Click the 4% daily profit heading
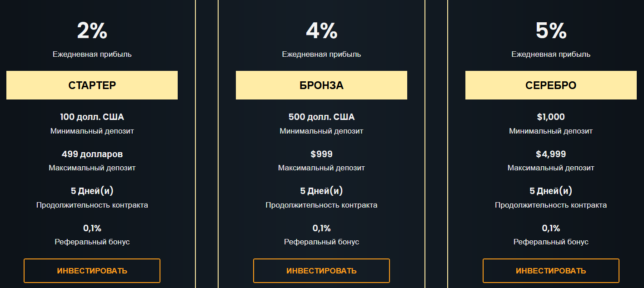The height and width of the screenshot is (288, 644). click(x=321, y=31)
